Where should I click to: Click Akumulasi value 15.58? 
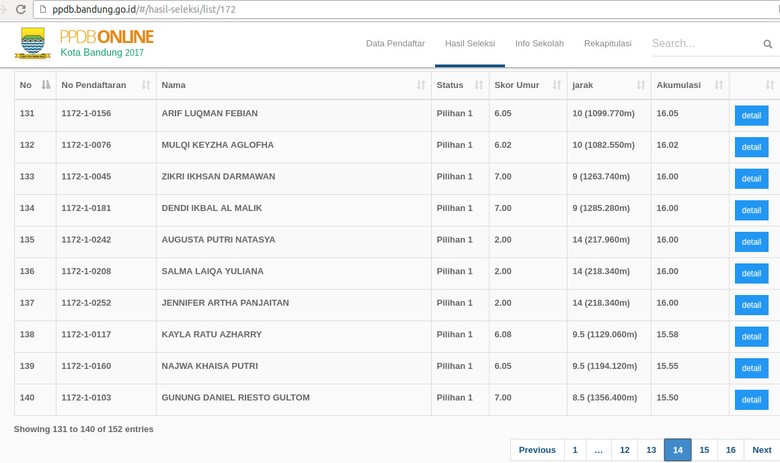click(668, 335)
